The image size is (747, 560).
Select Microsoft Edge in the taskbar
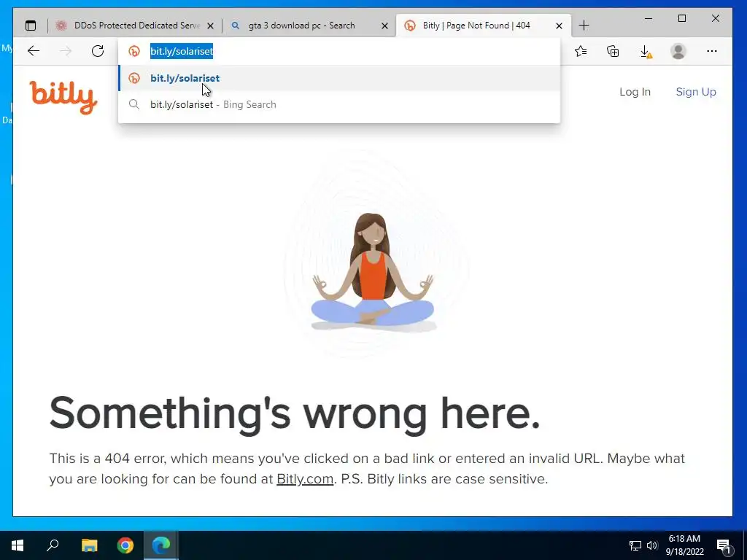click(x=161, y=545)
